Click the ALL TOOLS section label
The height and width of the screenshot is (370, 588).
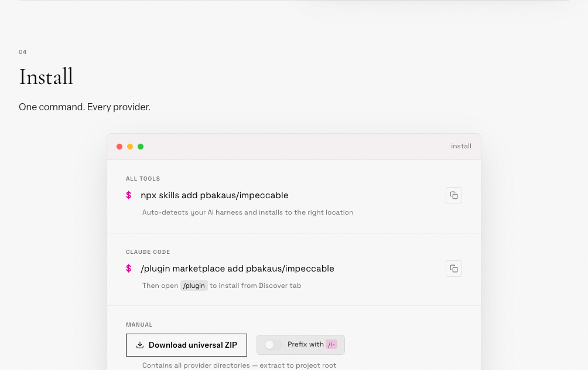coord(143,179)
